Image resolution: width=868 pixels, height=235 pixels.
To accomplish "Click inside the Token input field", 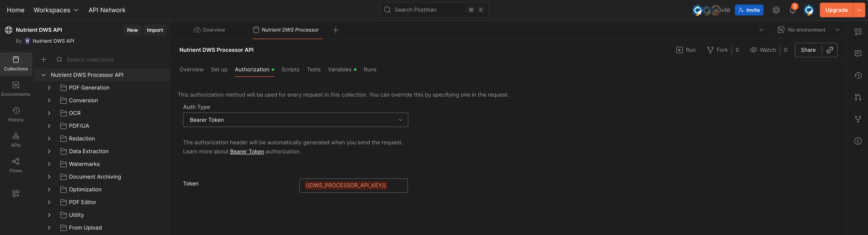I will tap(353, 185).
